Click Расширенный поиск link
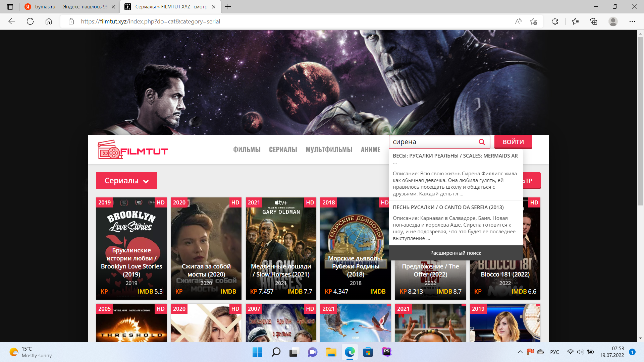This screenshot has height=362, width=644. pos(455,253)
